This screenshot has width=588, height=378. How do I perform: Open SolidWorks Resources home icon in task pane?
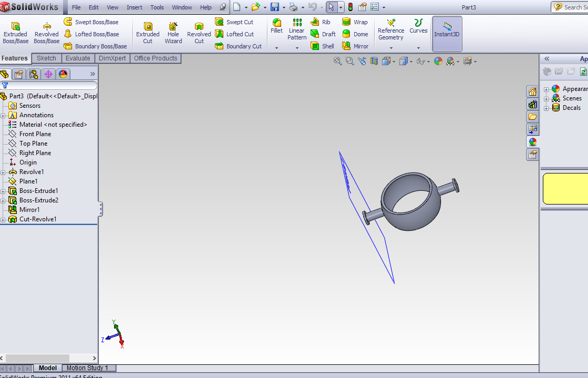coord(532,91)
